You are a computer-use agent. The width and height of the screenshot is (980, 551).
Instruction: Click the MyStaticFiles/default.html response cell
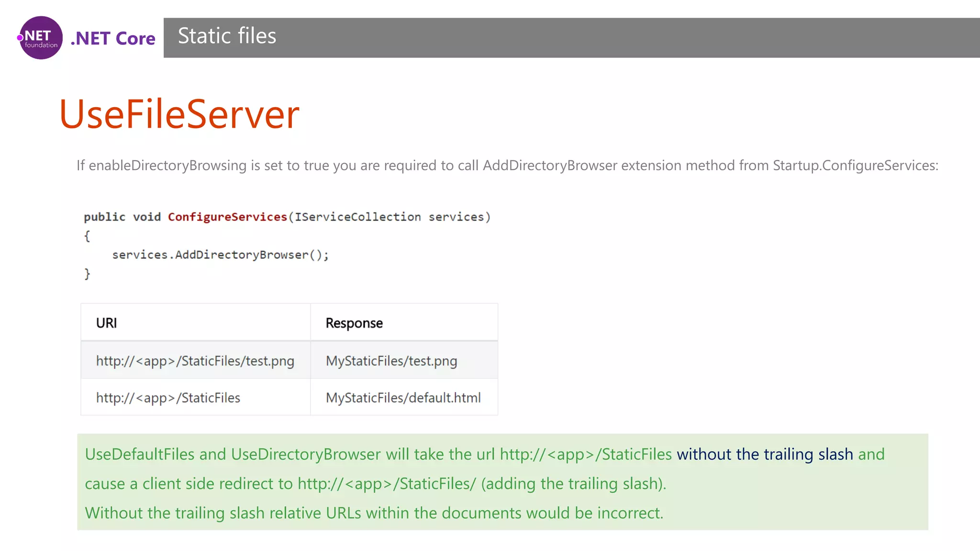(x=403, y=398)
